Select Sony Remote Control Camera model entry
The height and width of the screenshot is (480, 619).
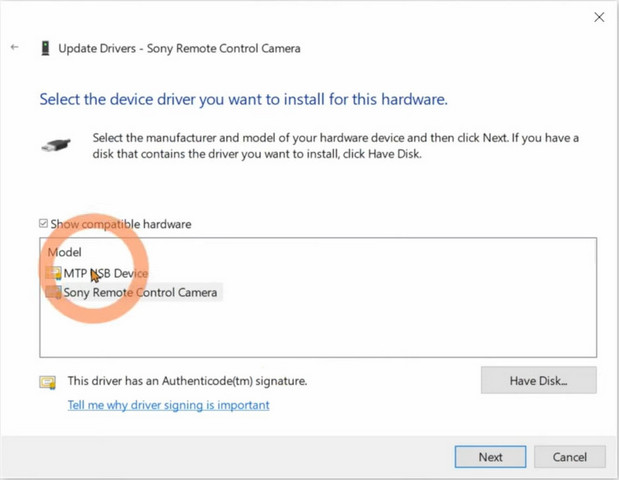[140, 292]
